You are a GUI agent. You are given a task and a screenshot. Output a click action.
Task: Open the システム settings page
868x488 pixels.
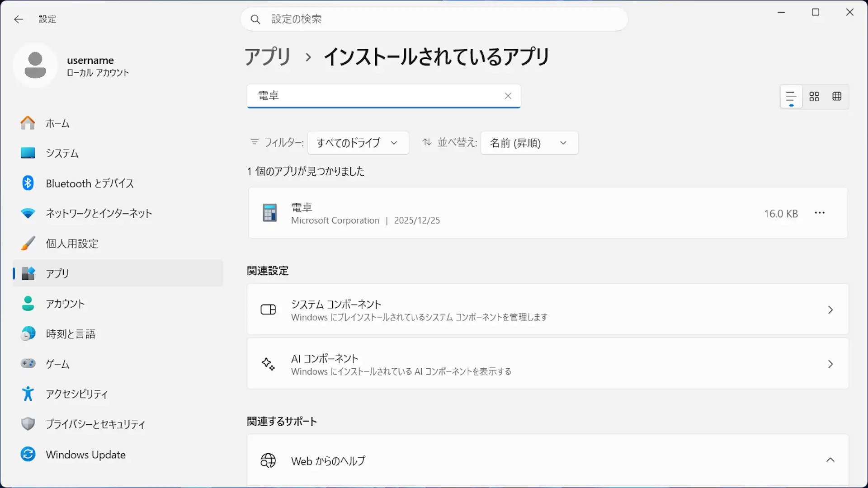pyautogui.click(x=118, y=153)
